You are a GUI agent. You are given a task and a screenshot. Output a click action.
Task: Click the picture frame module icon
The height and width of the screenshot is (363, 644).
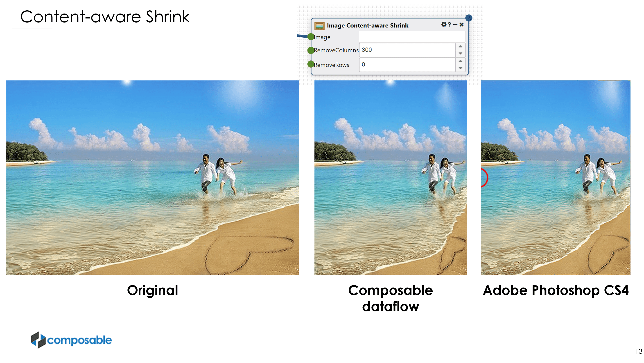(x=319, y=25)
